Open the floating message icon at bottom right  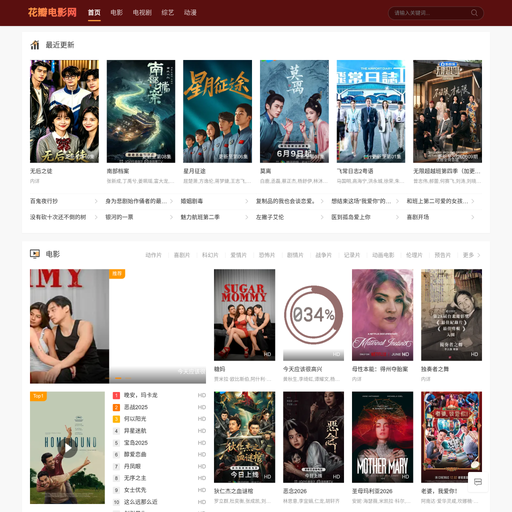tap(478, 482)
